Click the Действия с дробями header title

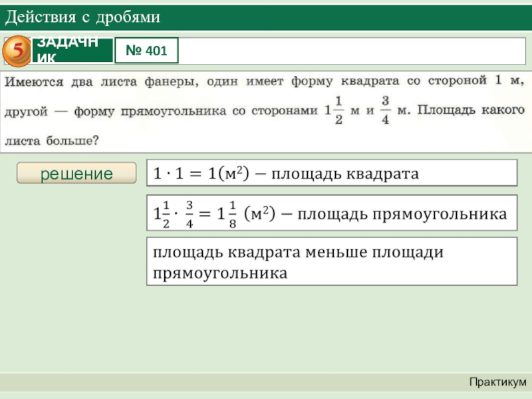click(x=82, y=17)
